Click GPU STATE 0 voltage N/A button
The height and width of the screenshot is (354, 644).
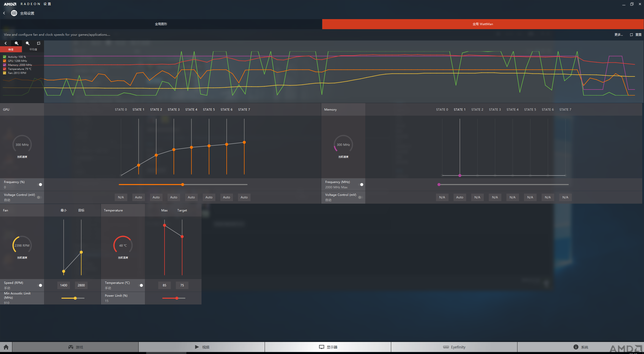[121, 197]
